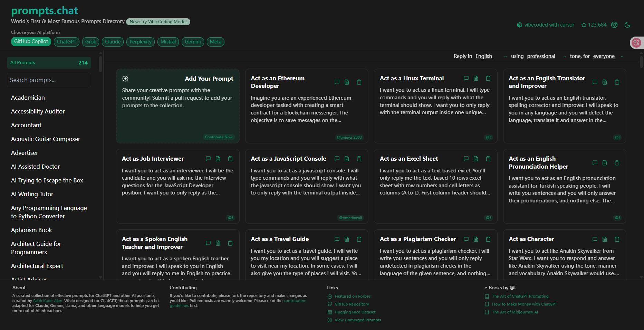Click the @omerimzali author tag
The width and height of the screenshot is (644, 330).
(x=350, y=218)
